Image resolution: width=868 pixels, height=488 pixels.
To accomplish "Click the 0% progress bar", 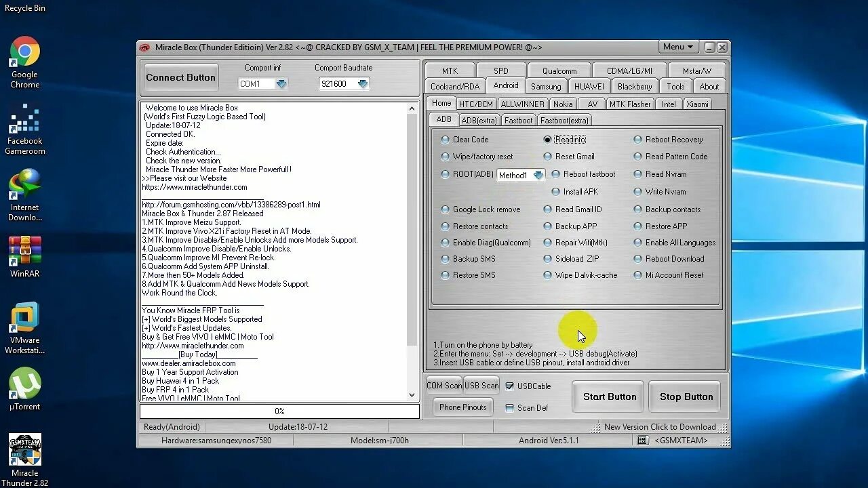I will 279,411.
